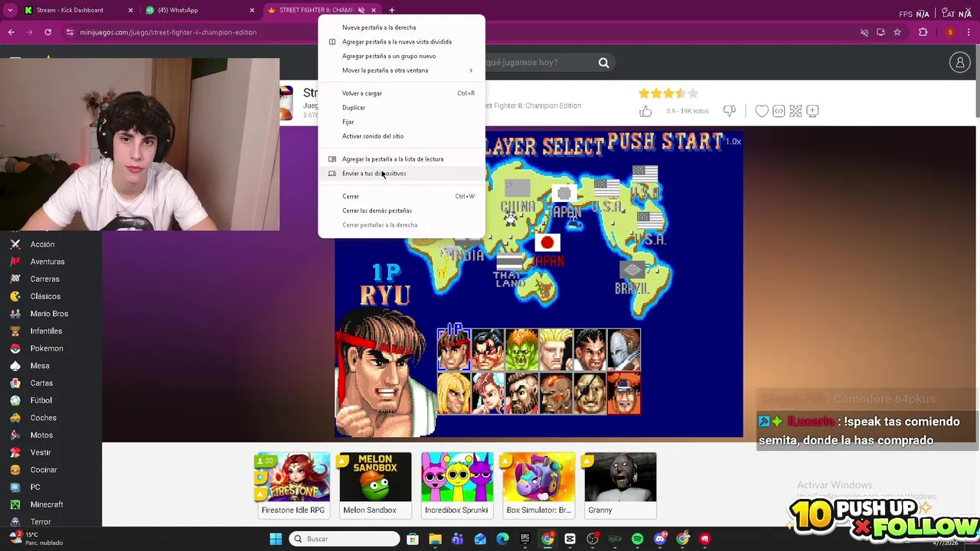Viewport: 980px width, 551px height.
Task: Open the Clásicos category
Action: (x=45, y=296)
